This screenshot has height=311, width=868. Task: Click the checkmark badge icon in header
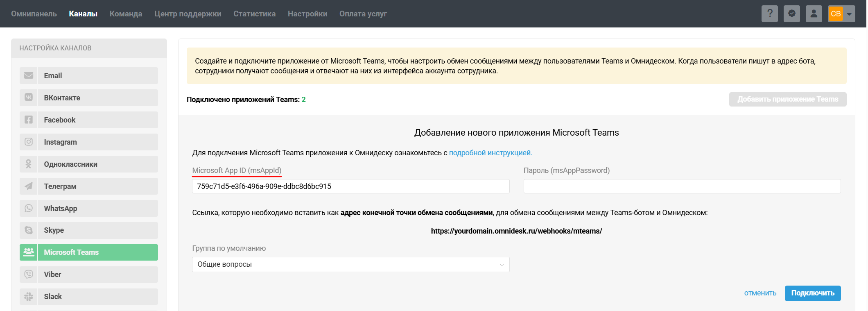[792, 14]
